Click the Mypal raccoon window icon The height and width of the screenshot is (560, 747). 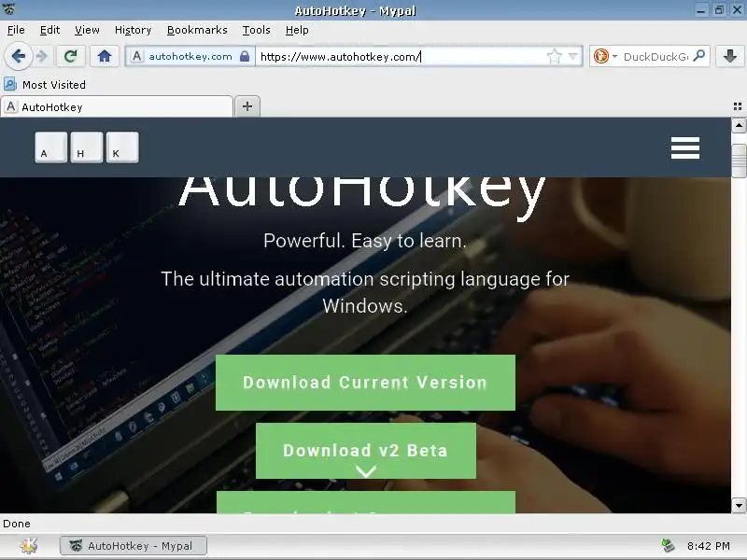click(x=8, y=9)
